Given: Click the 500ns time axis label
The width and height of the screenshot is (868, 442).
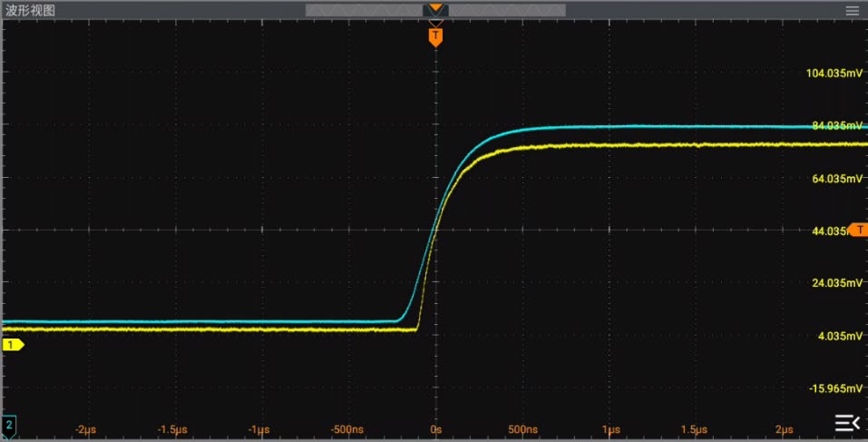Looking at the screenshot, I should tap(522, 429).
